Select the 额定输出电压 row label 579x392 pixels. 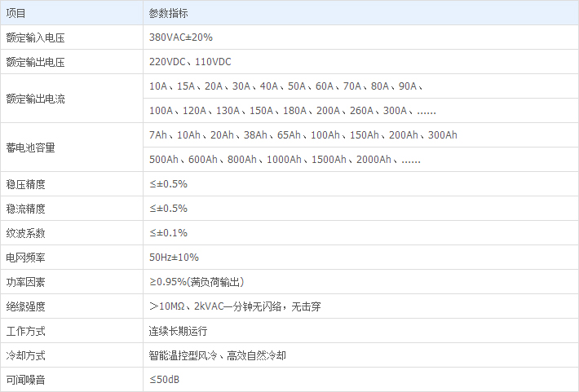pos(35,62)
